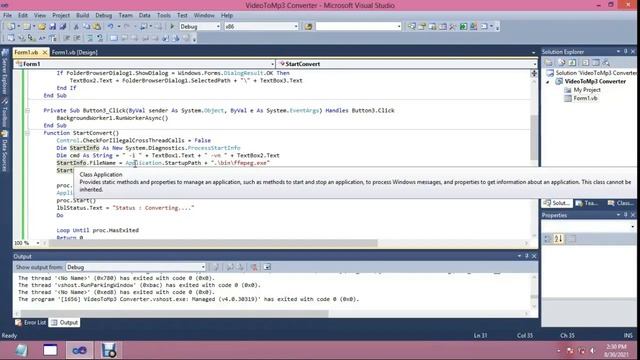Click the Visual Studio taskbar icon

(80, 350)
